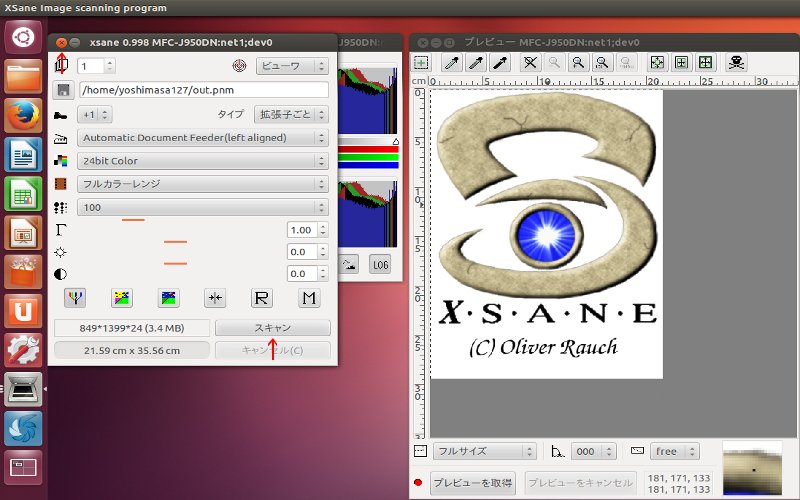Screen dimensions: 800x500
Task: Open the フルサイズ preset area dropdown
Action: click(484, 452)
